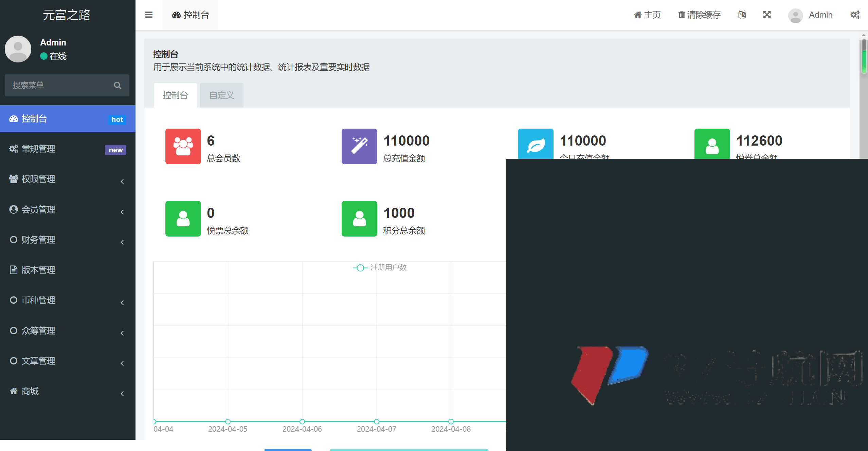Click the language translate icon in header

point(742,15)
